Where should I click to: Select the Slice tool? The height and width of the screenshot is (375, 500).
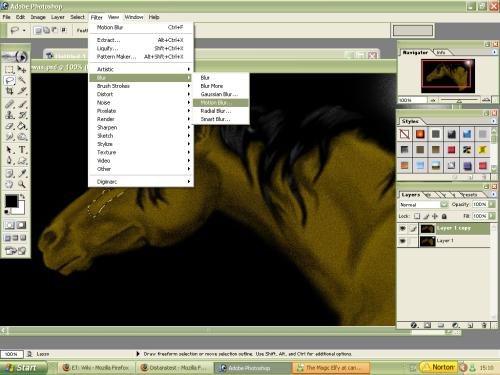[22, 91]
